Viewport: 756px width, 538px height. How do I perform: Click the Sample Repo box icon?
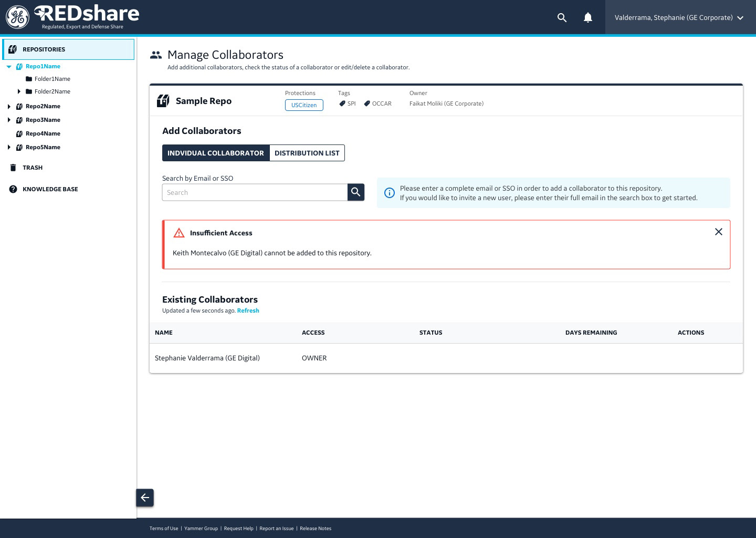tap(163, 101)
